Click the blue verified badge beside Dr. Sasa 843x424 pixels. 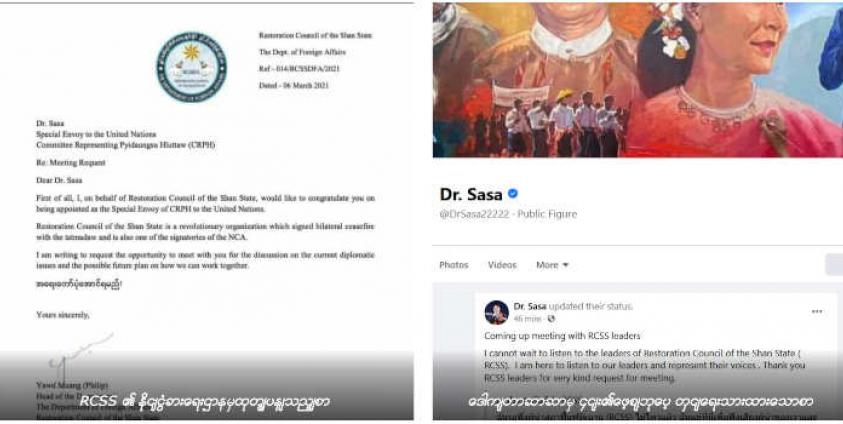513,193
